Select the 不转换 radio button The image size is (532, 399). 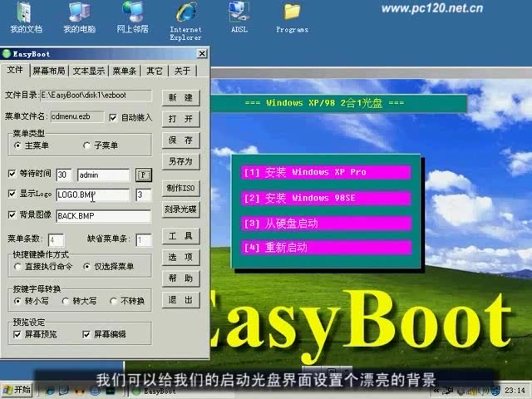coord(113,301)
